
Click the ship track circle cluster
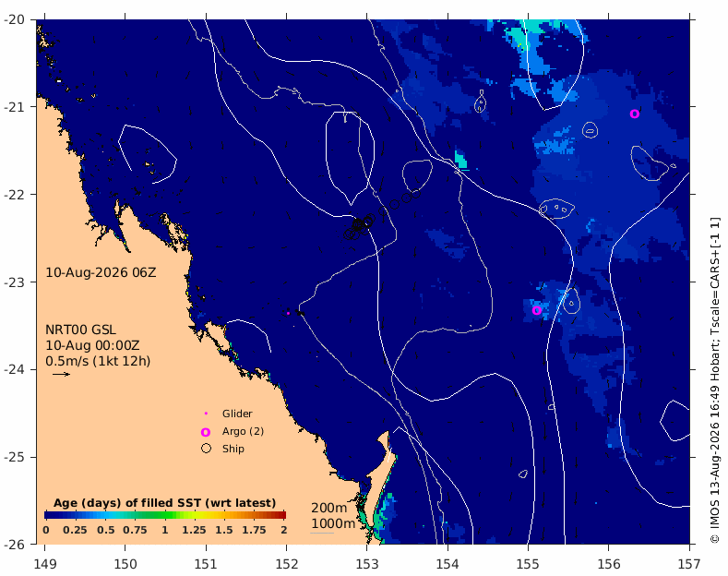pos(359,227)
